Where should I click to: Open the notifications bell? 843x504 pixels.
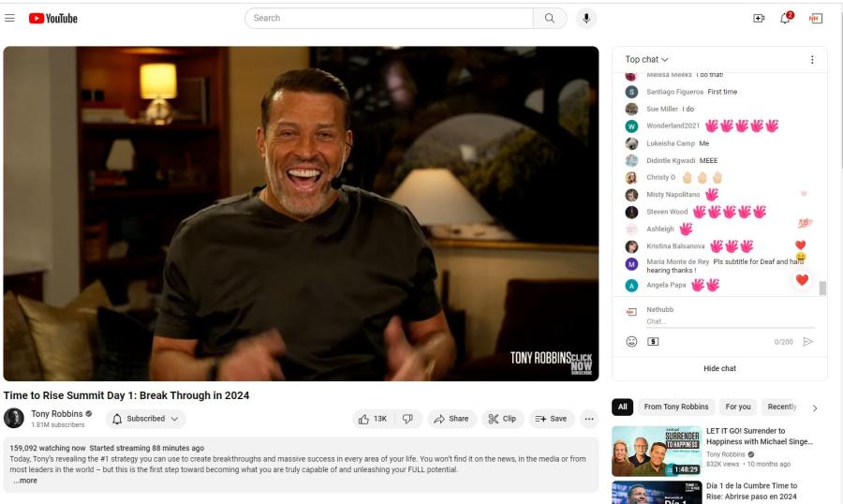tap(786, 19)
